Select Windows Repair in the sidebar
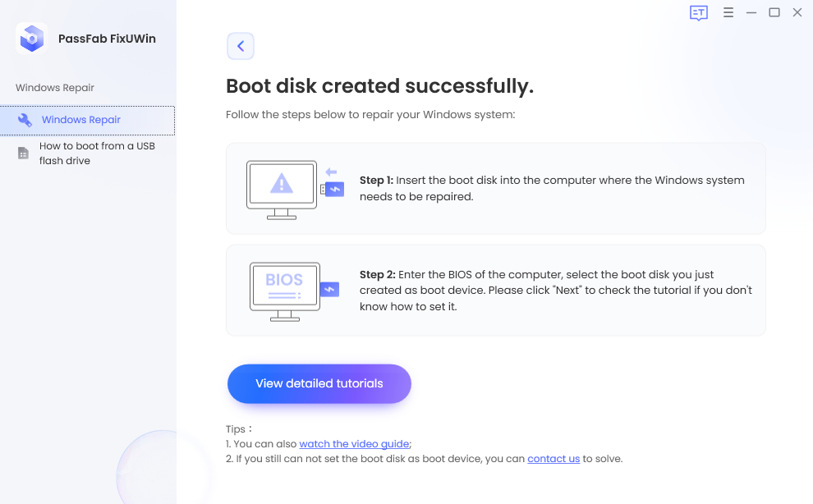This screenshot has width=813, height=504. 87,121
